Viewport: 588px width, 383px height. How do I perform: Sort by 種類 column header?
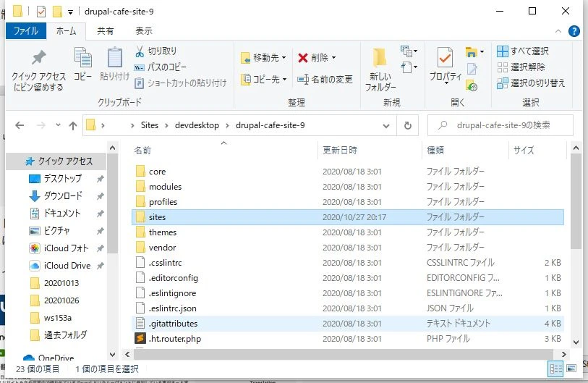[465, 150]
